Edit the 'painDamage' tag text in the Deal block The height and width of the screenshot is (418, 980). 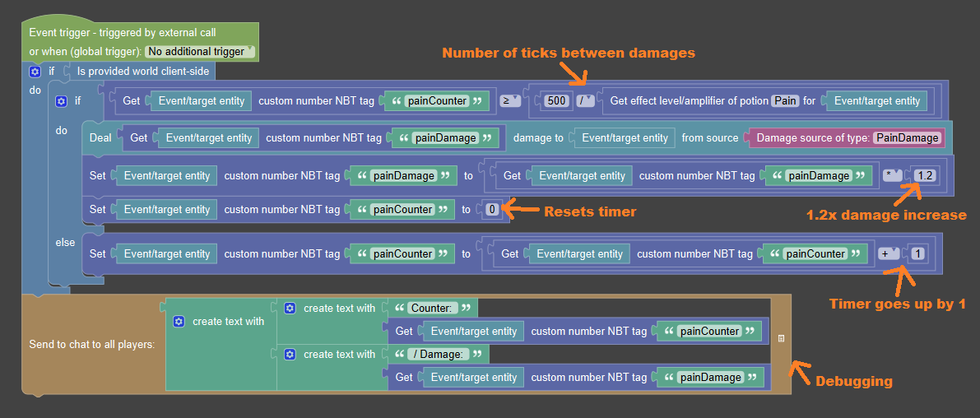point(445,138)
